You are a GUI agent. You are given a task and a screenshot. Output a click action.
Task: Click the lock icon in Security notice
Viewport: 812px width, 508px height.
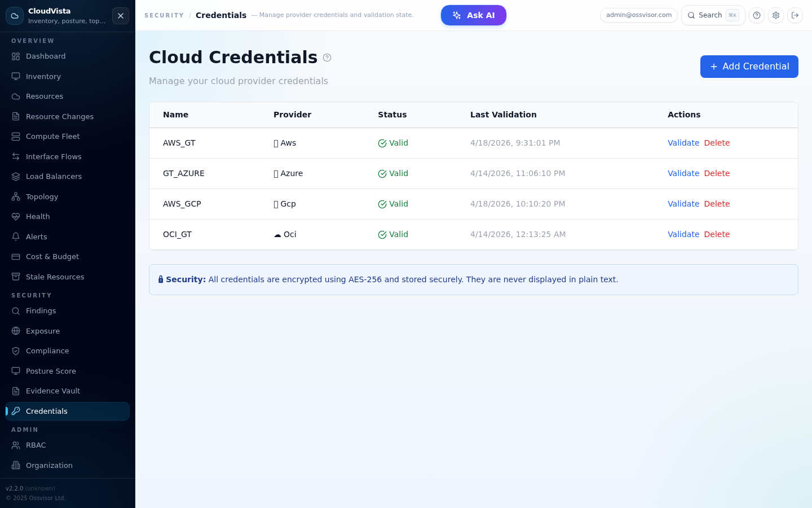[x=161, y=279]
